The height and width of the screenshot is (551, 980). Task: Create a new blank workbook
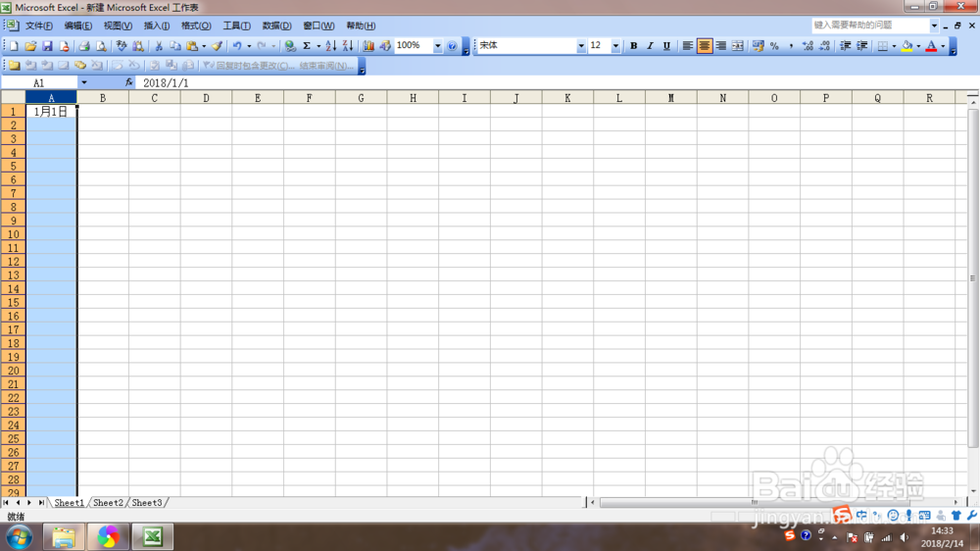point(14,46)
